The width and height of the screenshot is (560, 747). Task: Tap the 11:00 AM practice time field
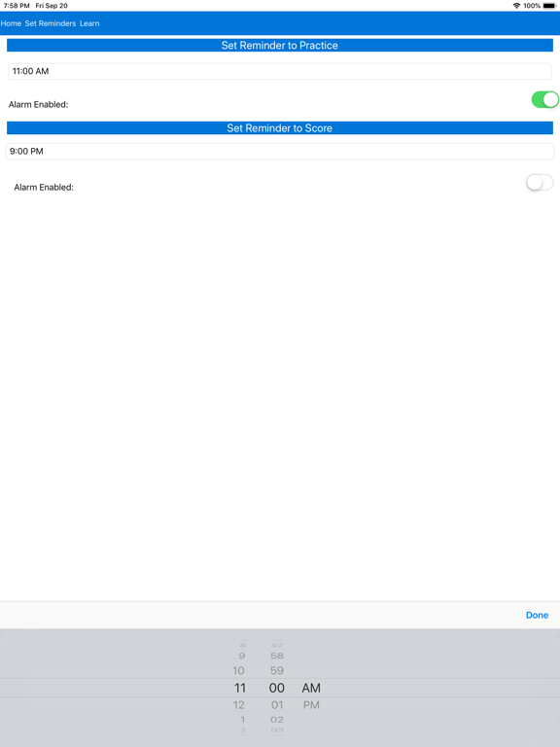[x=280, y=71]
